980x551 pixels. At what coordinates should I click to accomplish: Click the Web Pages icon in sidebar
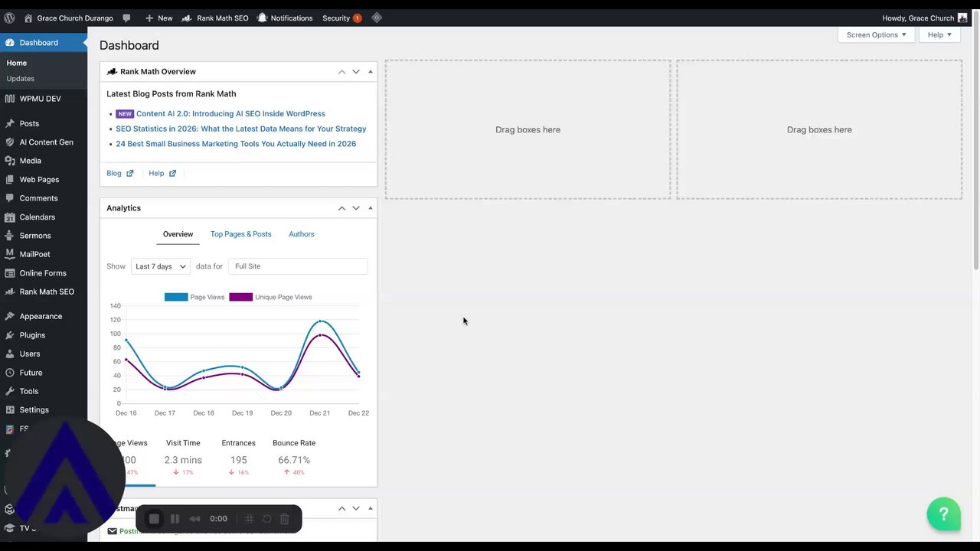point(9,179)
